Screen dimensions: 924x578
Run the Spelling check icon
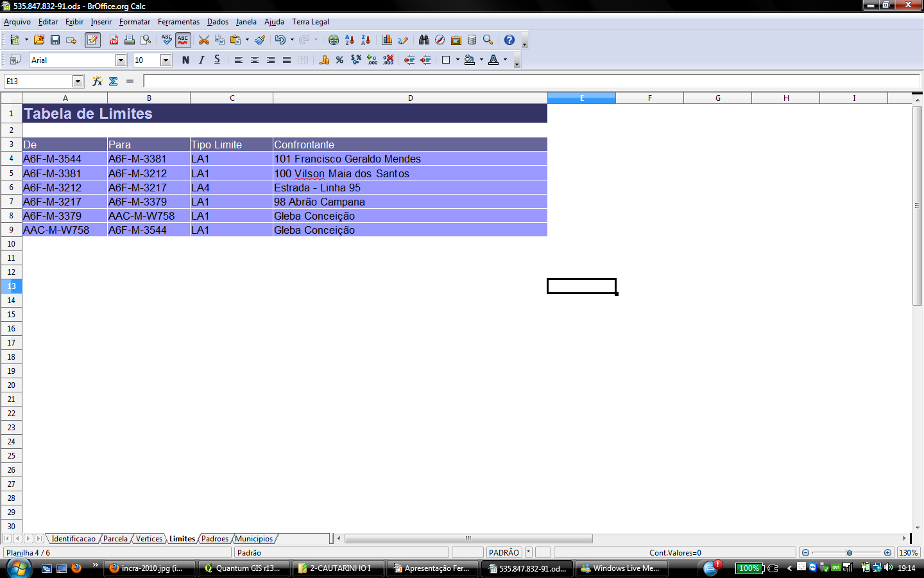pyautogui.click(x=167, y=40)
